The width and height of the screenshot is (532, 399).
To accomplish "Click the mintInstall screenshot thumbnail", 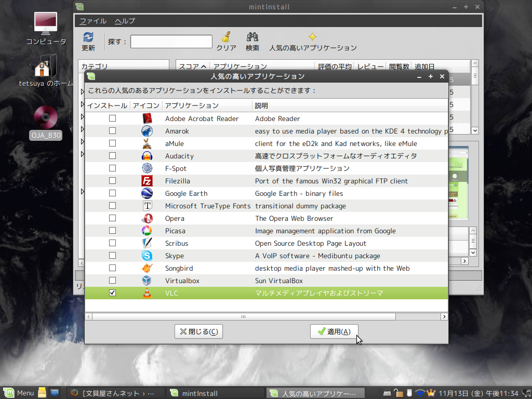I will coord(458,183).
